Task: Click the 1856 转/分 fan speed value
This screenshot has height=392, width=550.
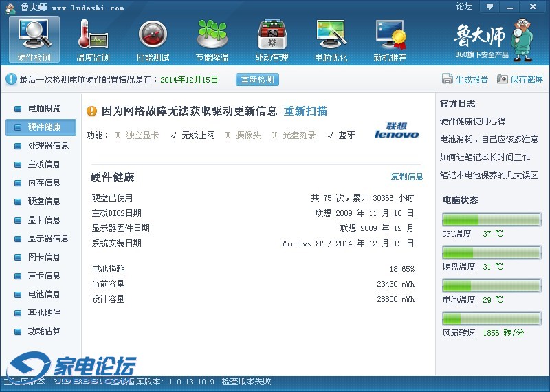Action: pos(503,333)
